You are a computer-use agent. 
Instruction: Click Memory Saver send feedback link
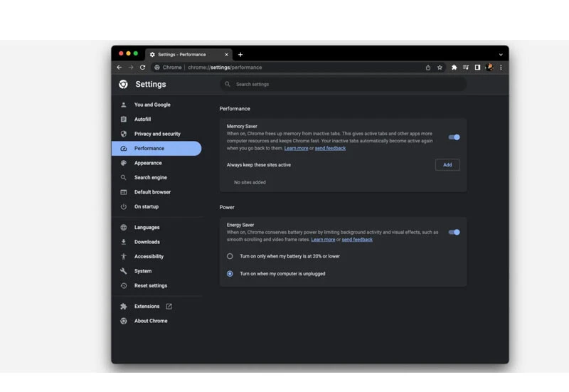330,148
